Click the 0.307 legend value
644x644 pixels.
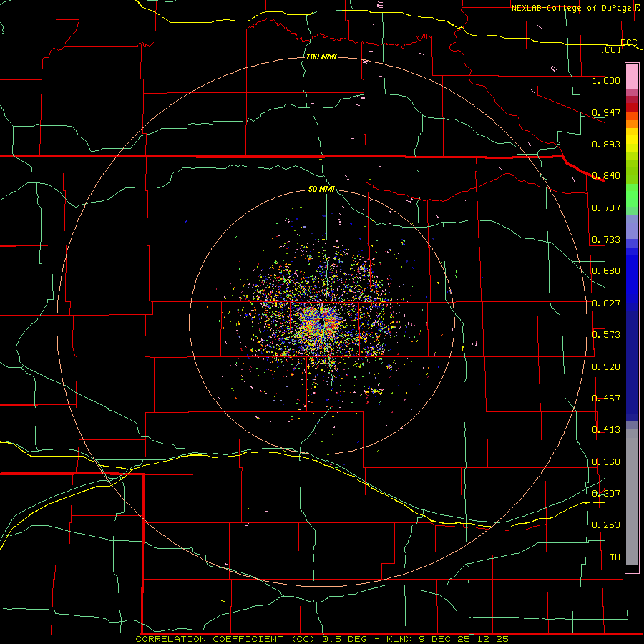click(x=606, y=493)
